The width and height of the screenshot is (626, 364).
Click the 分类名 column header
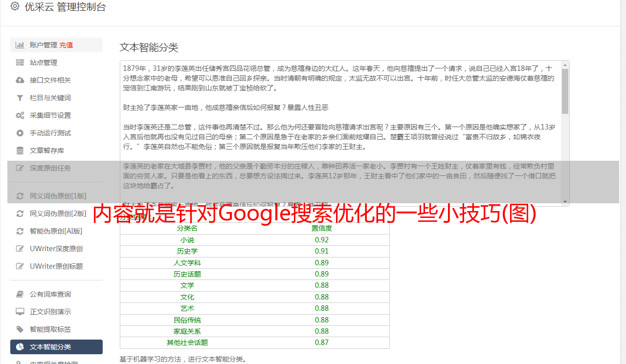click(187, 228)
